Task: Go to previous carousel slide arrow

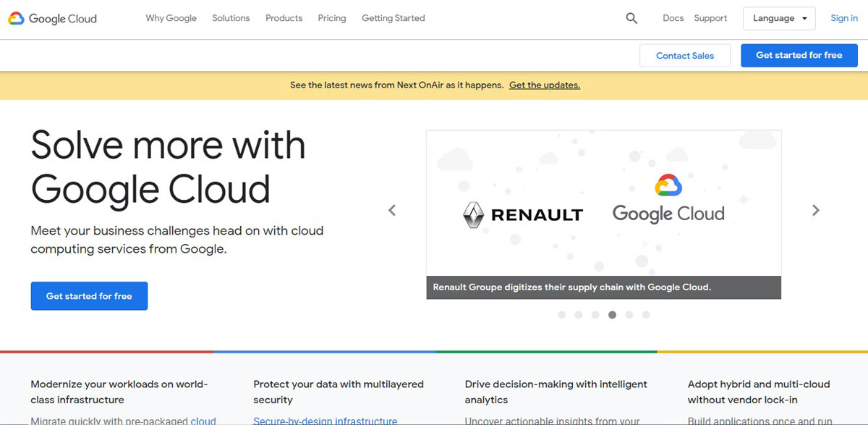Action: point(392,210)
